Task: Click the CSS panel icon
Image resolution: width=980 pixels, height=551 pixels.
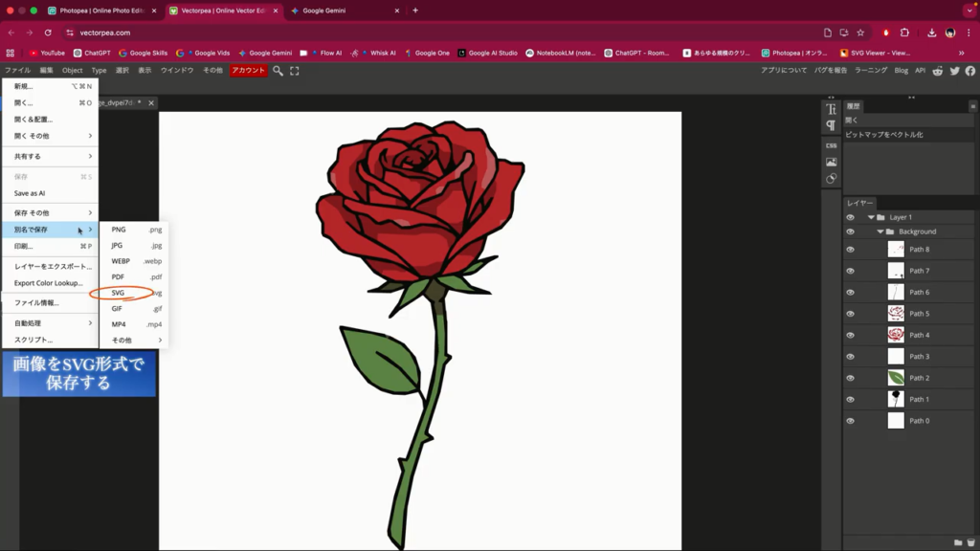Action: coord(831,145)
